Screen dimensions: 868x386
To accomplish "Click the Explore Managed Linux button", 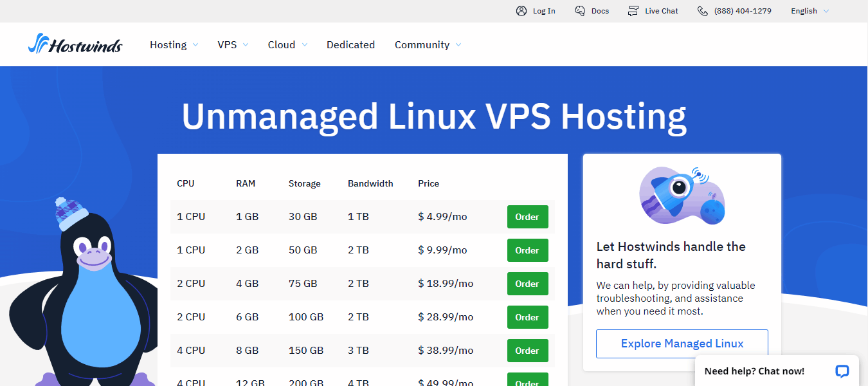I will point(682,344).
